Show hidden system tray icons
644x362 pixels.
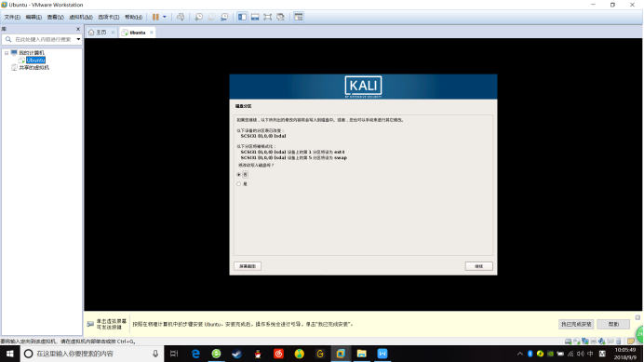[520, 354]
